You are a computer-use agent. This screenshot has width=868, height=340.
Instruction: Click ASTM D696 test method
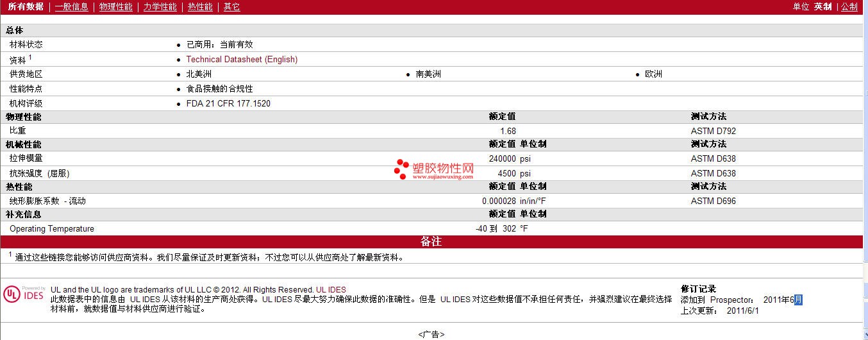(x=714, y=201)
